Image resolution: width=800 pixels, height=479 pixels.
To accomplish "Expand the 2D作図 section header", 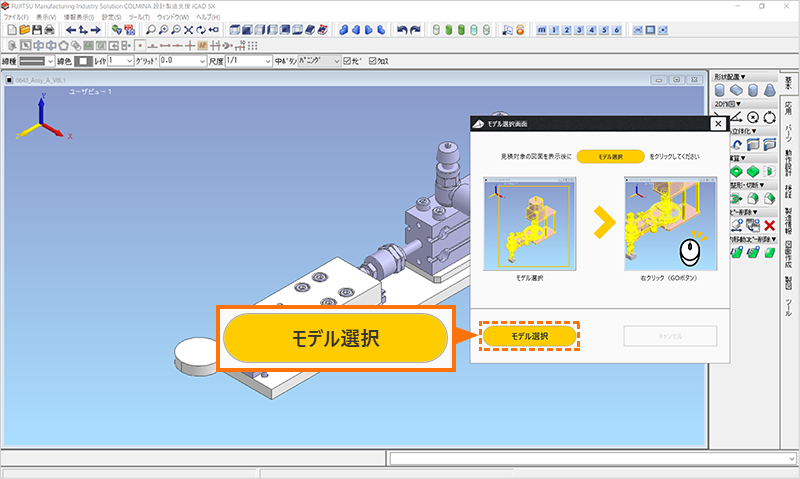I will click(728, 104).
